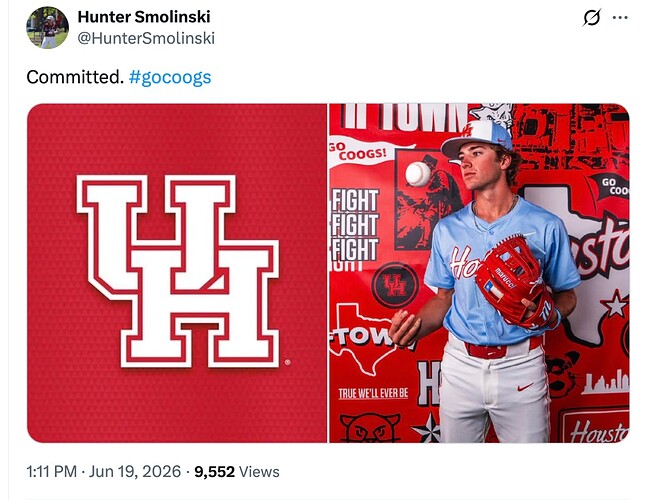Screen dimensions: 647x500
Task: Open the Jun 19, 2026 date
Action: [135, 472]
